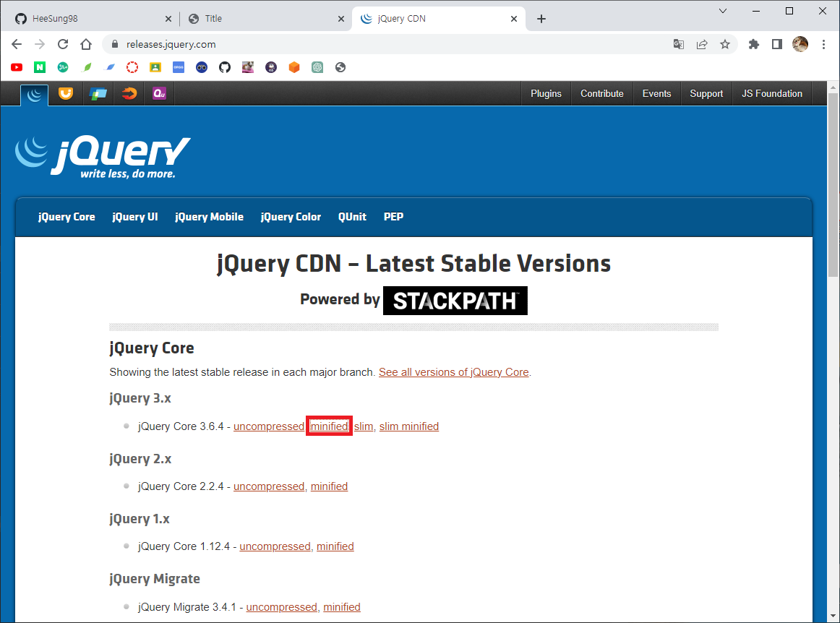This screenshot has width=840, height=623.
Task: Follow 'See all versions of jQuery Core' link
Action: pyautogui.click(x=454, y=372)
